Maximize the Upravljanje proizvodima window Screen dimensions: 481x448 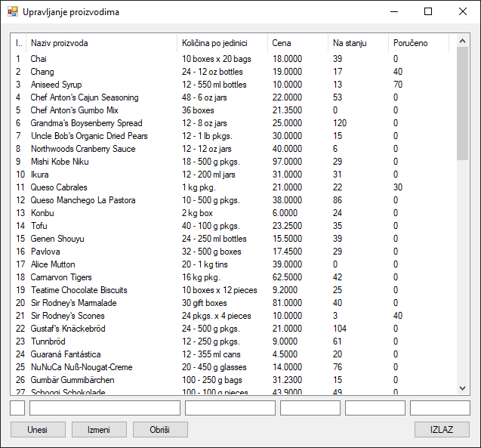tap(428, 12)
